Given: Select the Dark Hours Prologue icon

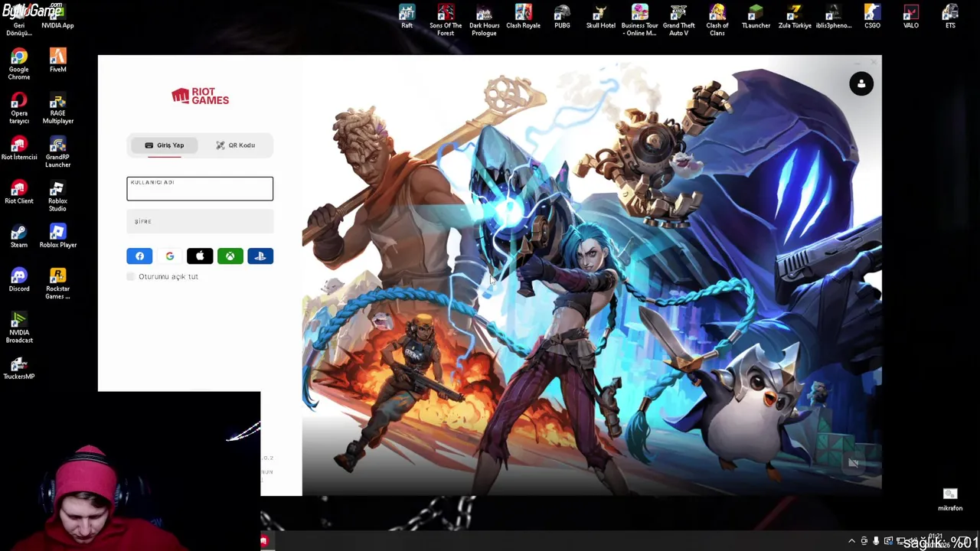Looking at the screenshot, I should [484, 20].
